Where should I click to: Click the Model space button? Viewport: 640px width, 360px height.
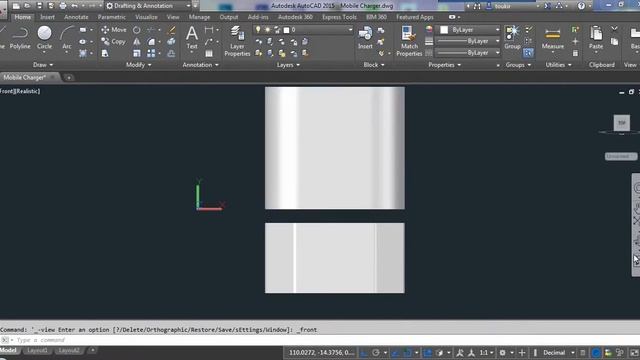[9, 351]
